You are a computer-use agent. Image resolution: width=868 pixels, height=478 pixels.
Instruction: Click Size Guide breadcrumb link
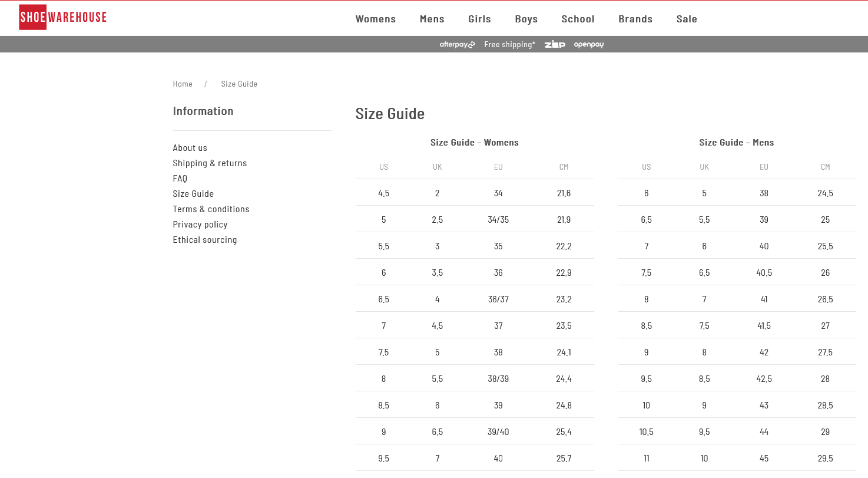coord(239,84)
